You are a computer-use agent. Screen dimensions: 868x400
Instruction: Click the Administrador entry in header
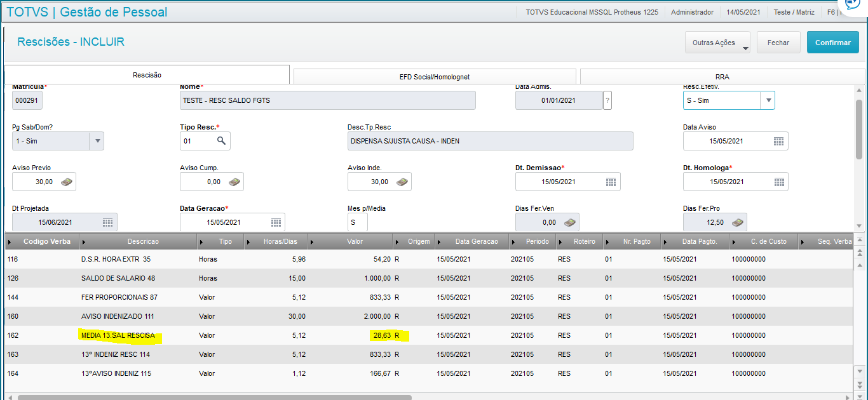click(x=692, y=12)
